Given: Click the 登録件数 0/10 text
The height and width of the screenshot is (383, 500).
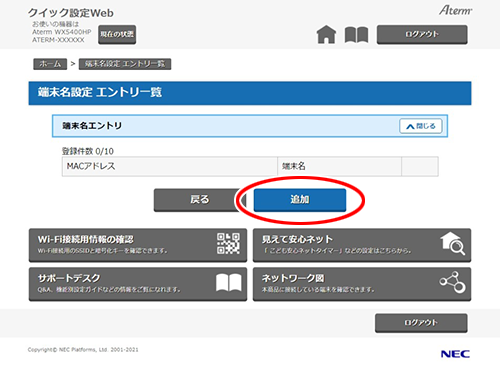Looking at the screenshot, I should (88, 151).
